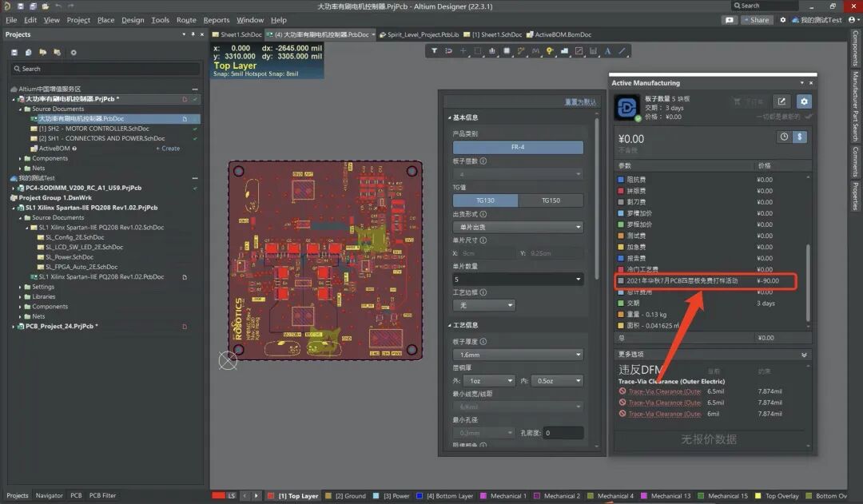Viewport: 863px width, 504px height.
Task: Switch to ActiveBOM.BomDoc document tab
Action: click(x=559, y=34)
